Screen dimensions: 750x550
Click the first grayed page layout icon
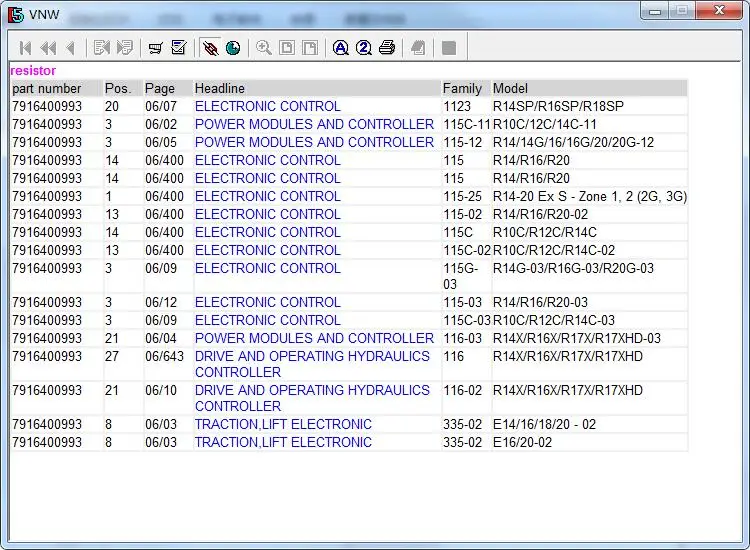287,48
